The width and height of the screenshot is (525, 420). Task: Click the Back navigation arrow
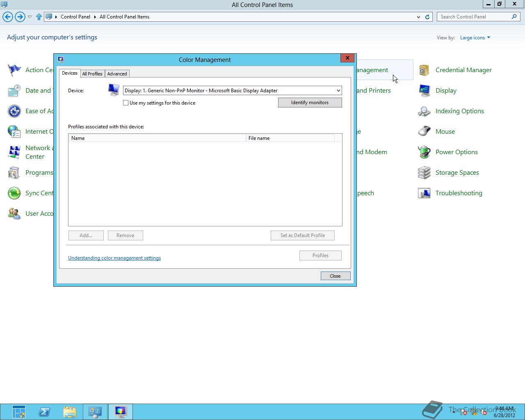(8, 17)
